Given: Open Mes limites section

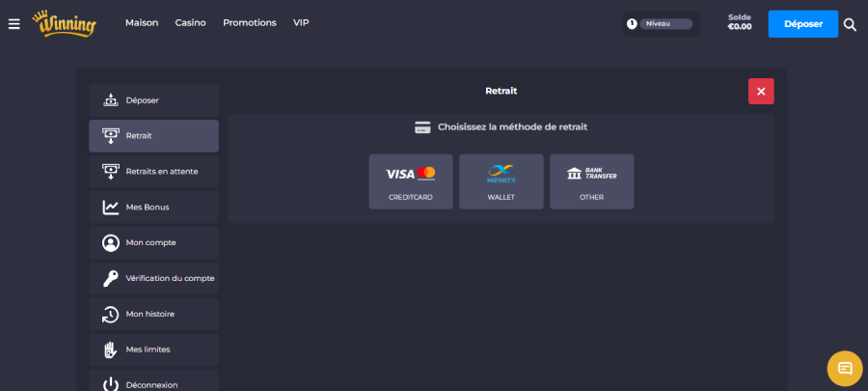Looking at the screenshot, I should (x=154, y=349).
